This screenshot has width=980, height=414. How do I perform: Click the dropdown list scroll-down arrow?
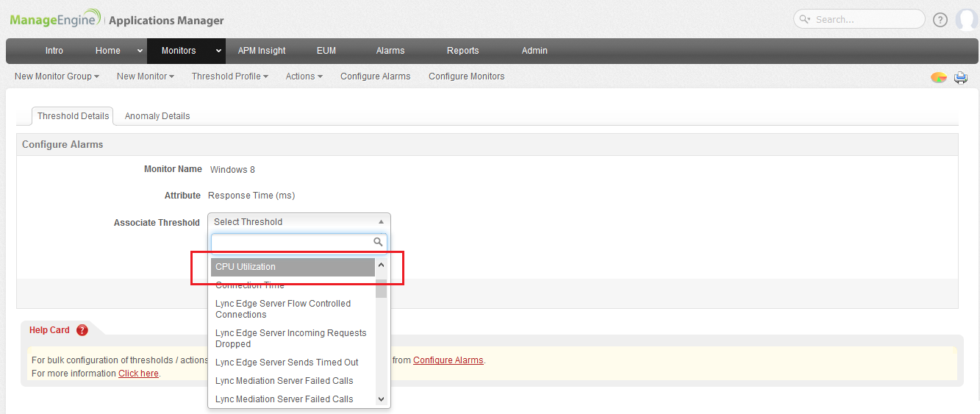point(381,399)
